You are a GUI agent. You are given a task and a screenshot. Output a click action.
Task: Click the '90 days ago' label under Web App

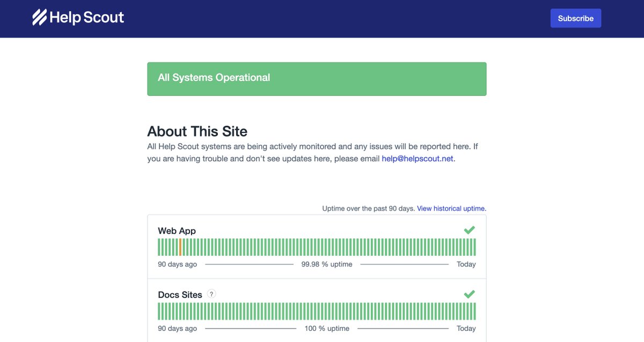(177, 264)
